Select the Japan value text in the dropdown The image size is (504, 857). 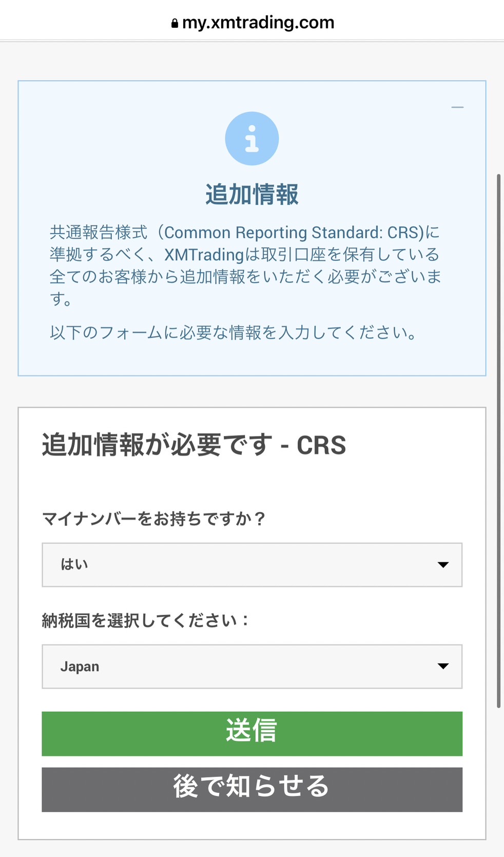coord(80,666)
